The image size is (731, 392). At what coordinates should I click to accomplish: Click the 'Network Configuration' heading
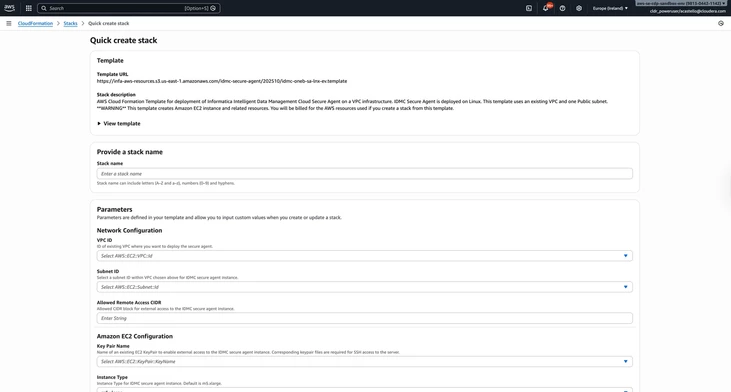click(x=129, y=230)
